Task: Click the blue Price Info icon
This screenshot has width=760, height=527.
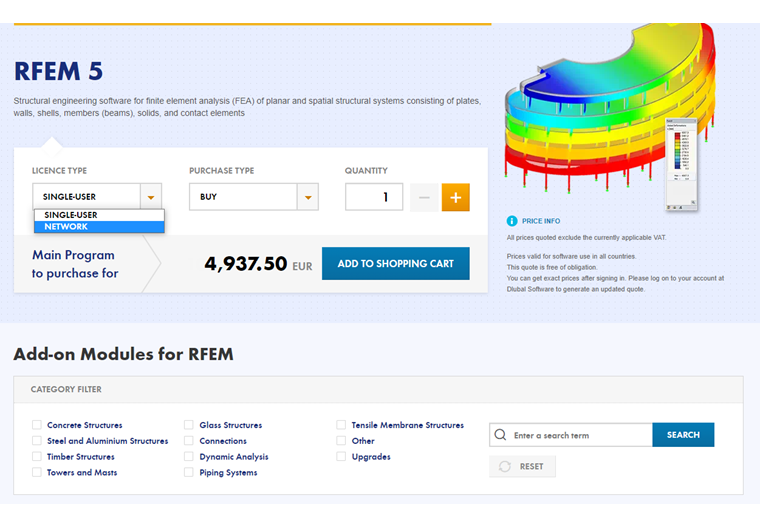Action: pos(512,221)
